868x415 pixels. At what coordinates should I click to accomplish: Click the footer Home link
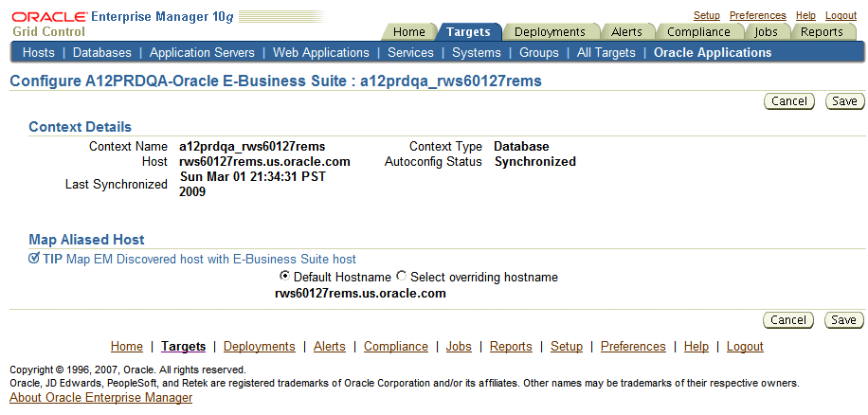point(127,347)
